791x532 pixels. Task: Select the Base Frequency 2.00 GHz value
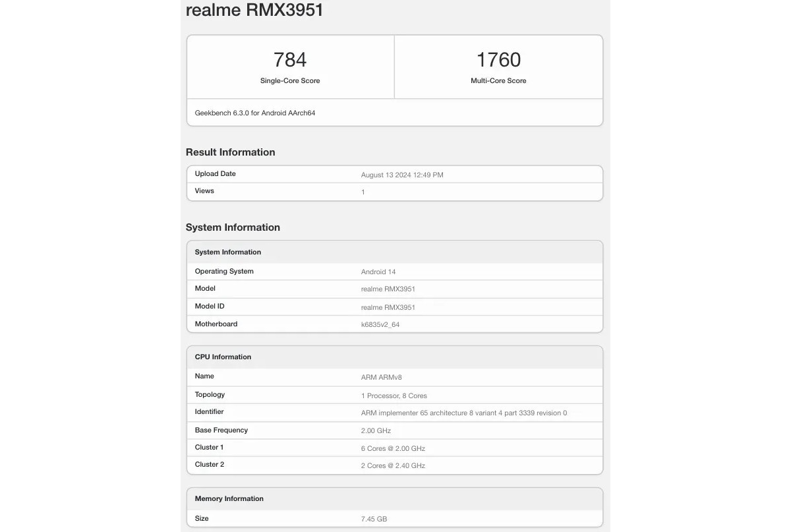click(375, 430)
